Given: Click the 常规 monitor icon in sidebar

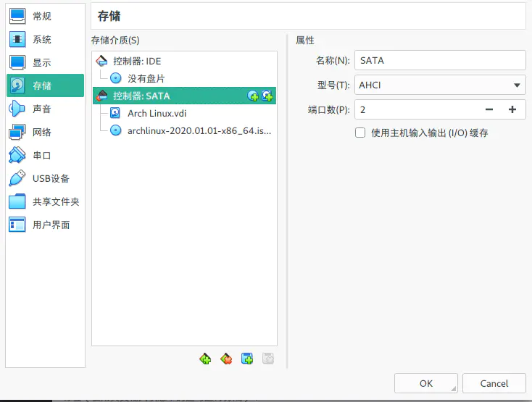Looking at the screenshot, I should (17, 16).
